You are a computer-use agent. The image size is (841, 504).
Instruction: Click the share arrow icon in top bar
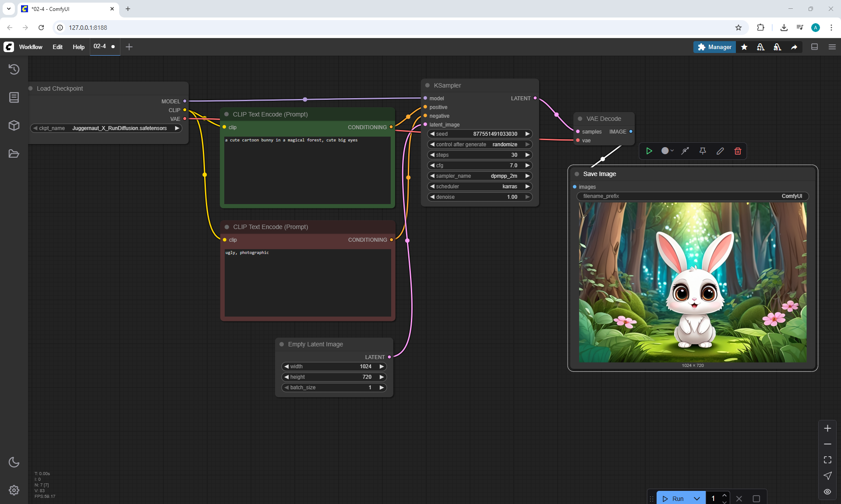tap(794, 47)
